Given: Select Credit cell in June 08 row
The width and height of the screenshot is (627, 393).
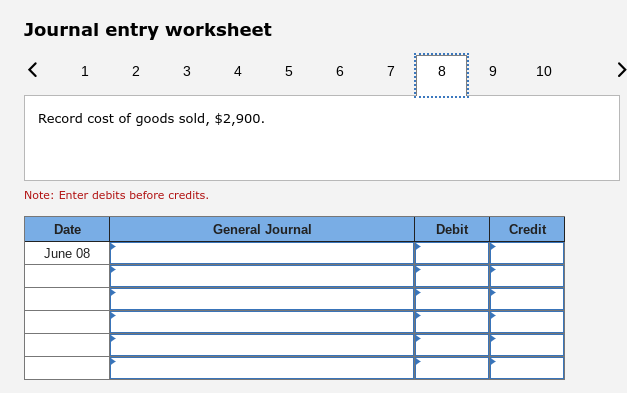Looking at the screenshot, I should point(527,253).
